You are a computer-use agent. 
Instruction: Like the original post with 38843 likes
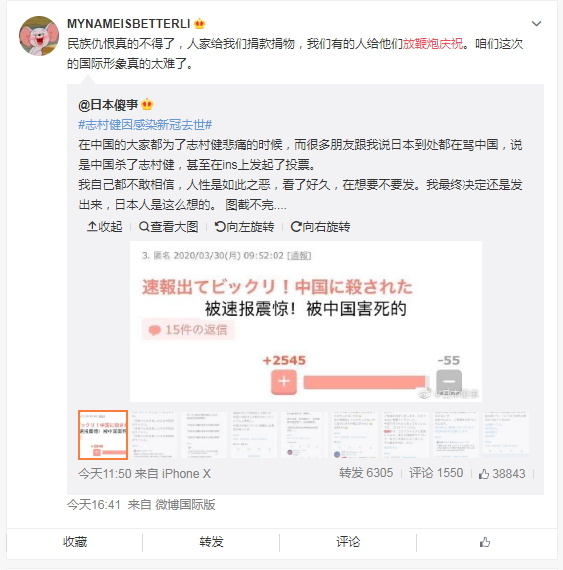(502, 474)
